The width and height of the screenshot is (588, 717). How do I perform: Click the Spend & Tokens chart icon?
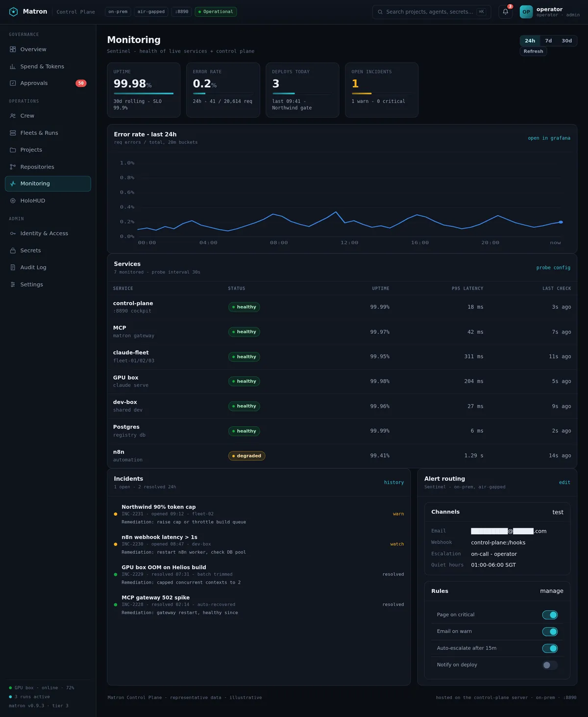coord(13,67)
